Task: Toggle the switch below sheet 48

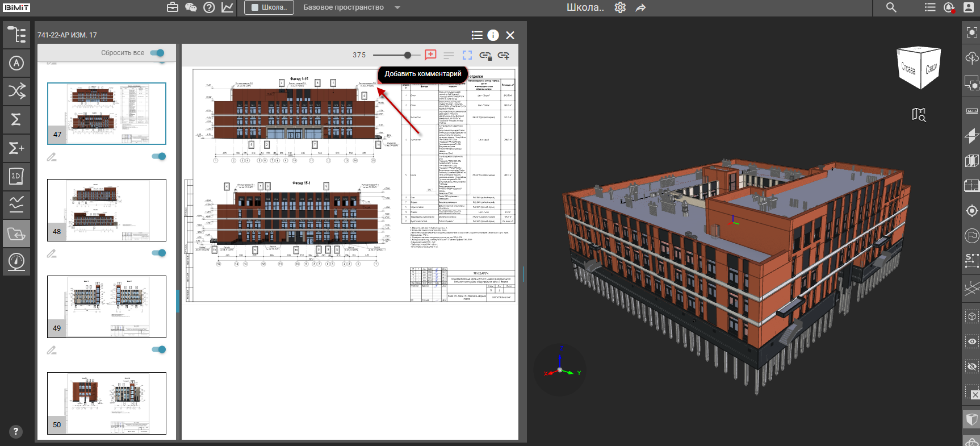Action: 159,253
